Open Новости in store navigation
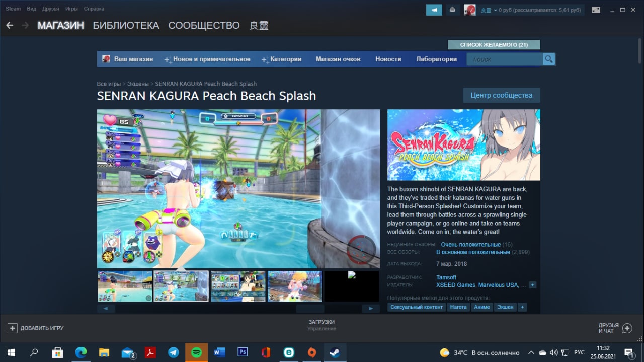The height and width of the screenshot is (362, 644). (388, 59)
